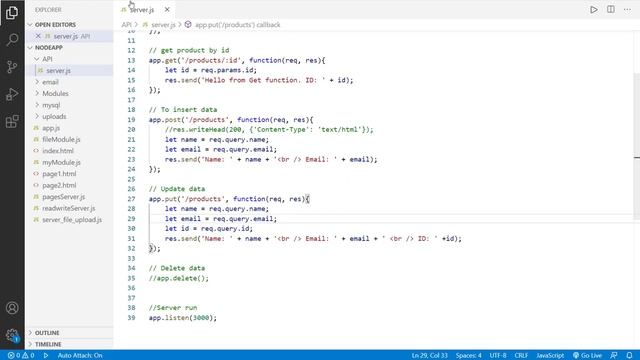Click the '// get product by id' comment
640x360 pixels.
(x=189, y=50)
